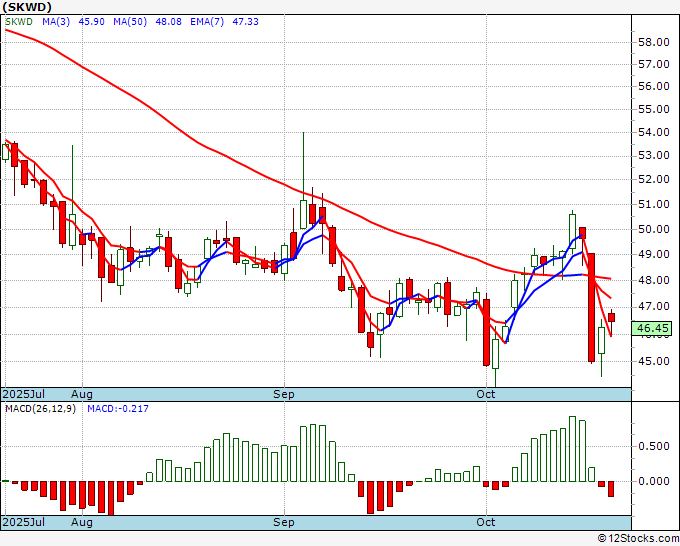
Task: Click the 50.00 price axis label
Action: point(654,229)
